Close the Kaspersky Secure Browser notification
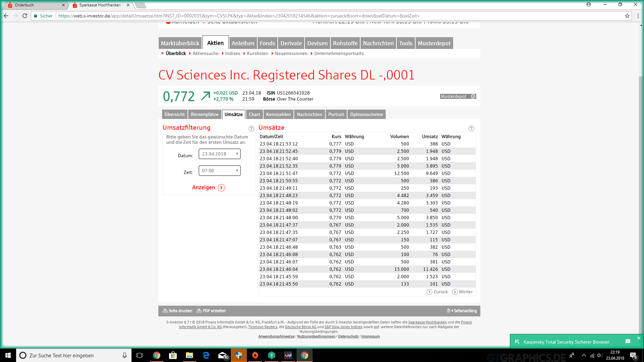Screen dimensions: 644x362 click(639, 338)
